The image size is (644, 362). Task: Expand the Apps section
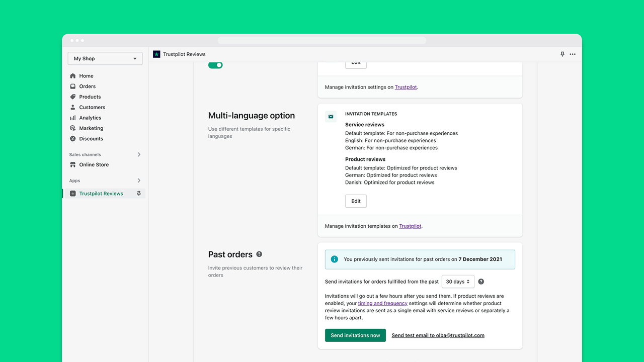coord(139,180)
